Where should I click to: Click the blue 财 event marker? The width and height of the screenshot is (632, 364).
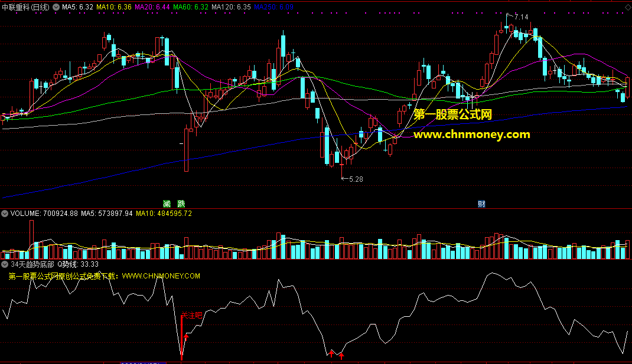[x=481, y=204]
